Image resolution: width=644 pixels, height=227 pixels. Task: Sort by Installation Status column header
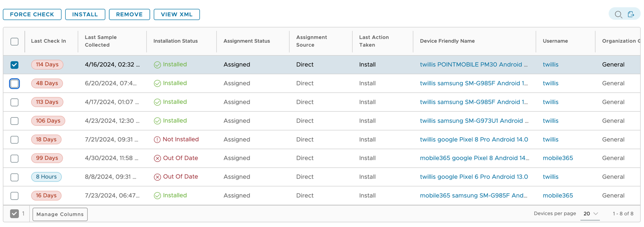tap(175, 41)
